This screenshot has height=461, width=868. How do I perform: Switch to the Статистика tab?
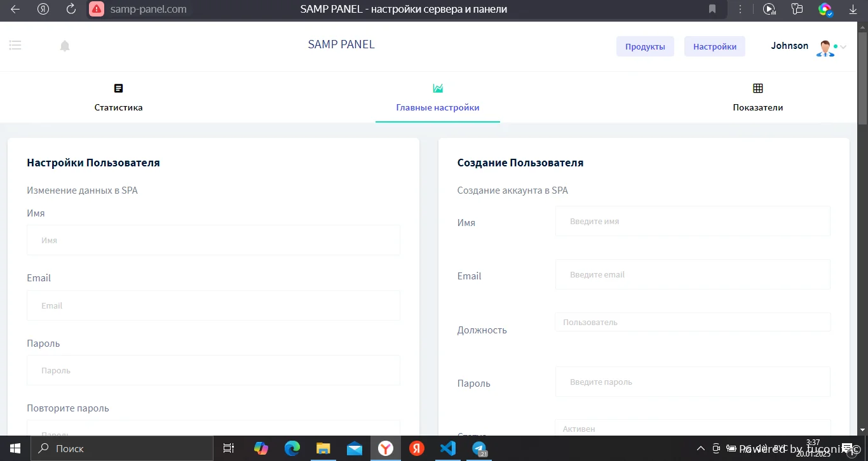click(118, 107)
